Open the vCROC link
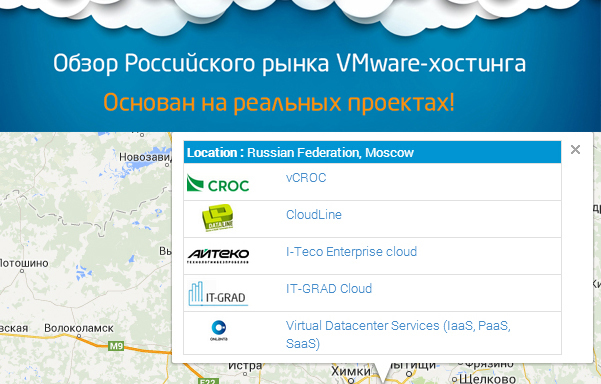Viewport: 601px width, 384px height. pos(306,178)
